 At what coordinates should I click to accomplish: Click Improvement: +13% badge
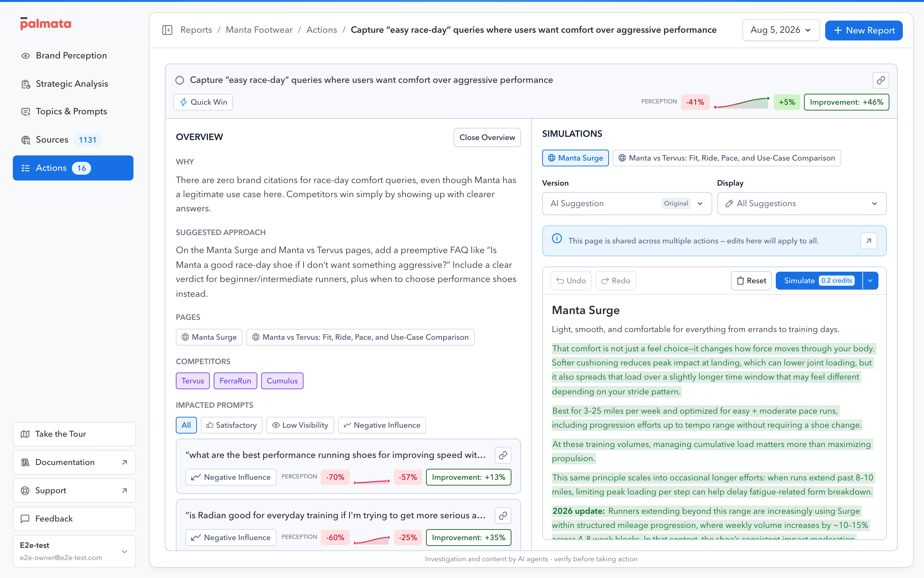pyautogui.click(x=468, y=477)
